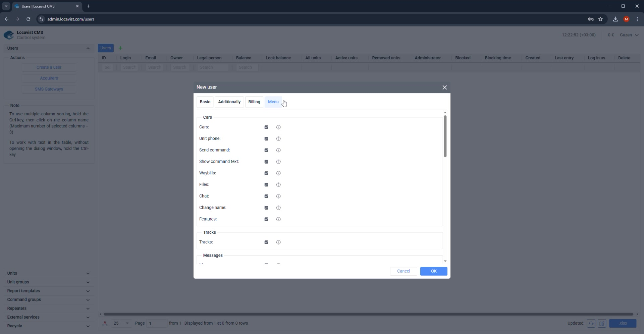Open the Guzen account dropdown

[x=629, y=35]
